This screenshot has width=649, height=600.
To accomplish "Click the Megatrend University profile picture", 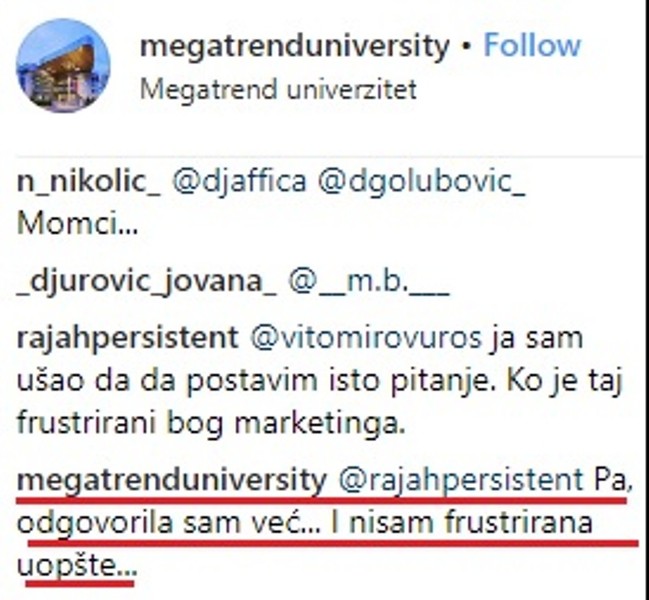I will tap(63, 65).
